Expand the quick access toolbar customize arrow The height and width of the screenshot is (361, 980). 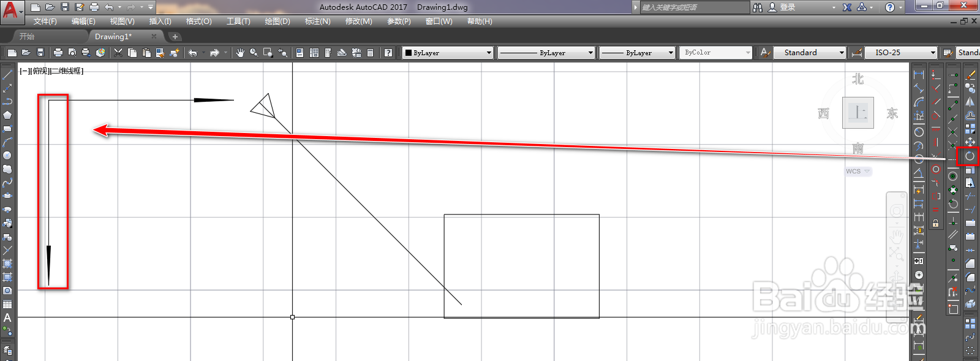click(151, 7)
